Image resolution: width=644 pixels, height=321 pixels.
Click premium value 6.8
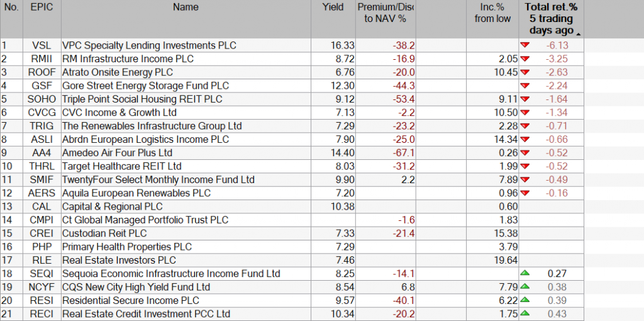point(408,287)
